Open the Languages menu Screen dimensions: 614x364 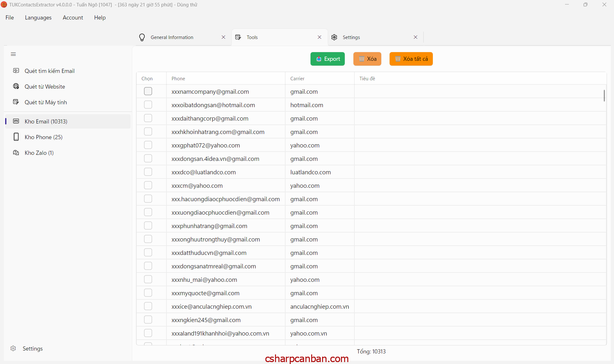(38, 18)
